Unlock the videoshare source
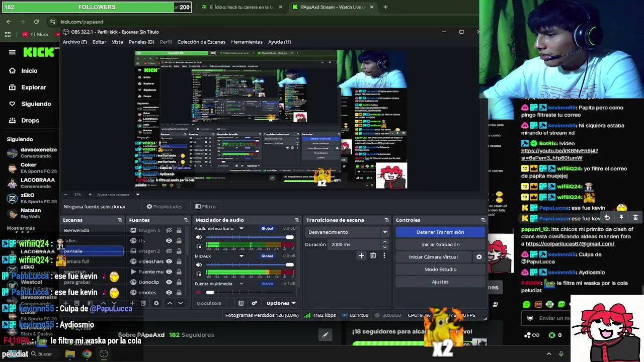This screenshot has width=644, height=362. [179, 261]
